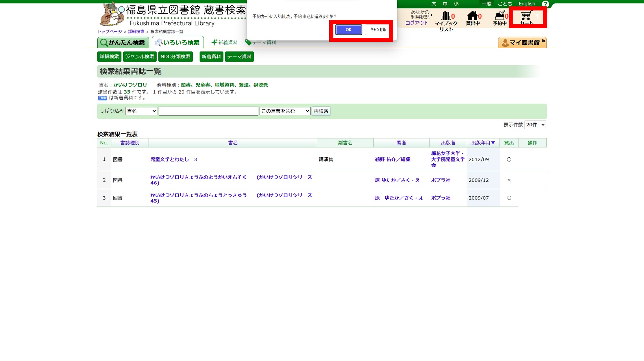Click the キャンセル dialog button
Viewport: 644px width, 361px height.
378,30
